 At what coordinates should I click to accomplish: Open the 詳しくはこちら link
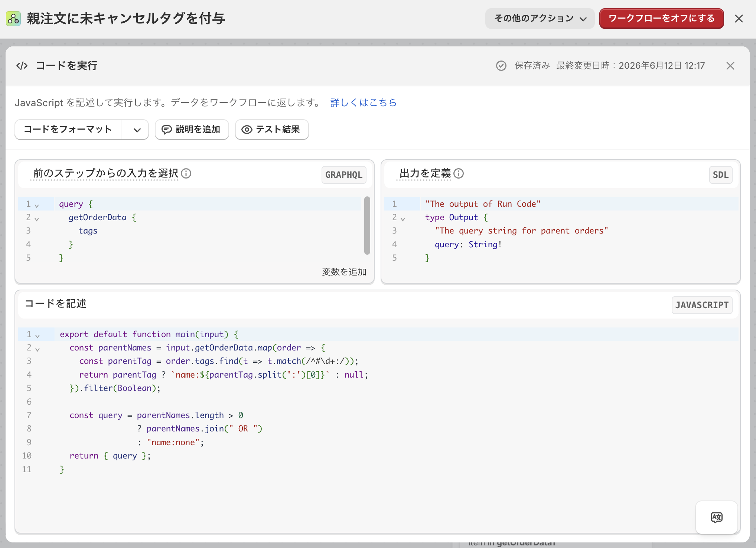(363, 102)
